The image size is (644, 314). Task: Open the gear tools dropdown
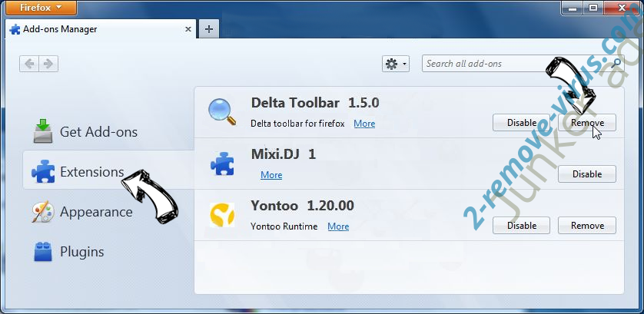(x=396, y=64)
